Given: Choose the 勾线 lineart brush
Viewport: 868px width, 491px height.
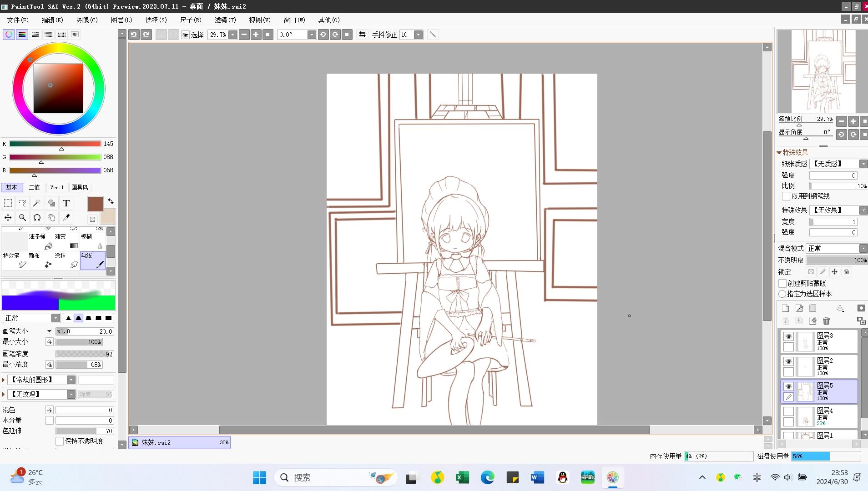Looking at the screenshot, I should [x=93, y=261].
